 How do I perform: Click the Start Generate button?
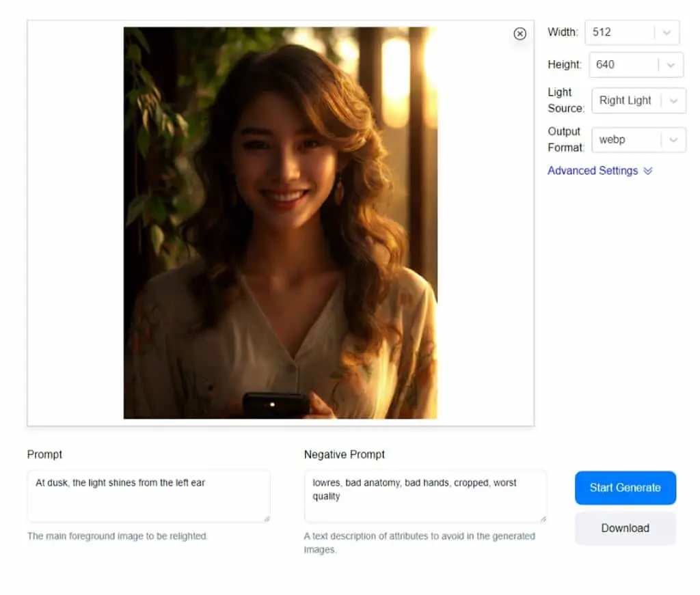(625, 488)
